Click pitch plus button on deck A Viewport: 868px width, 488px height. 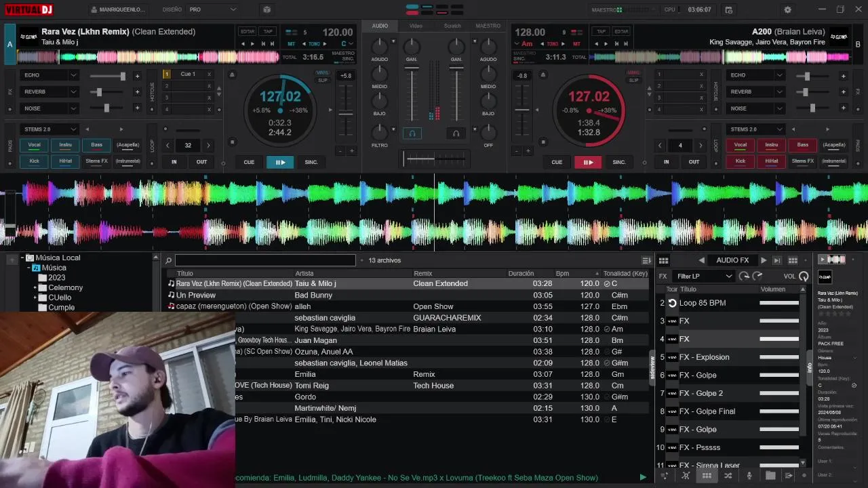click(351, 150)
